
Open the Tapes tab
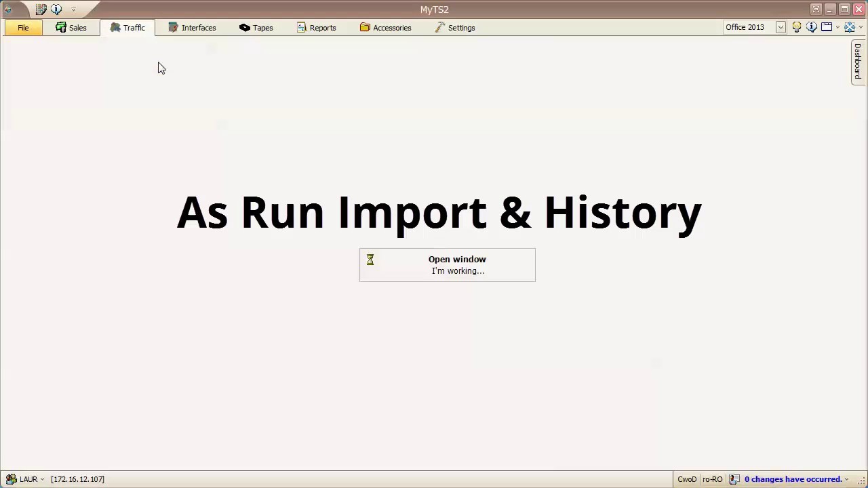click(256, 28)
